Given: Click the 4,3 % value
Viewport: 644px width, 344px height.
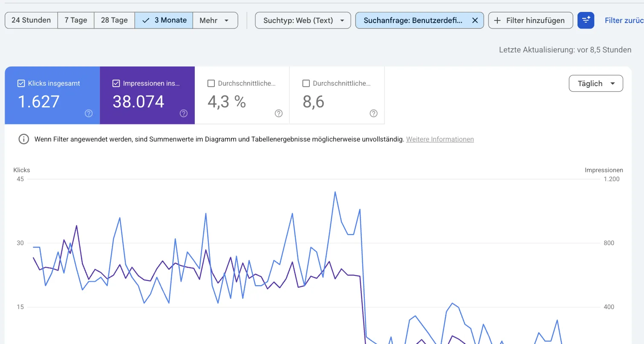Looking at the screenshot, I should coord(227,101).
